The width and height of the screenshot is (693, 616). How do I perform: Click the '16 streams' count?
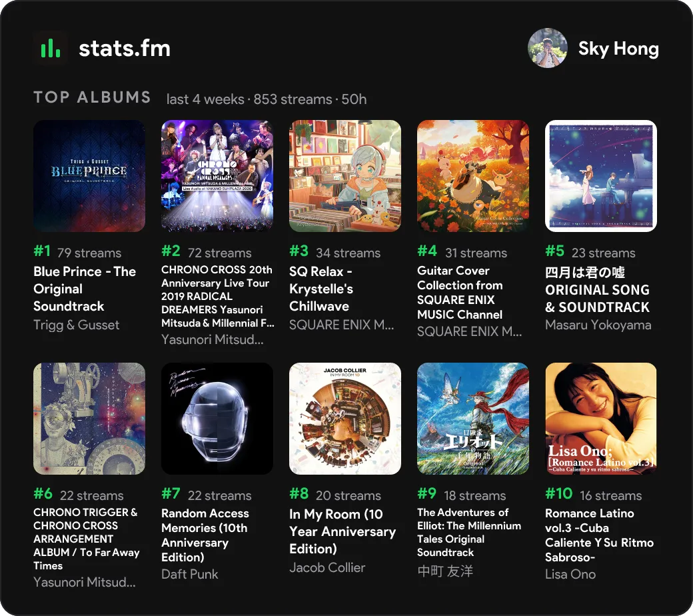click(x=611, y=496)
